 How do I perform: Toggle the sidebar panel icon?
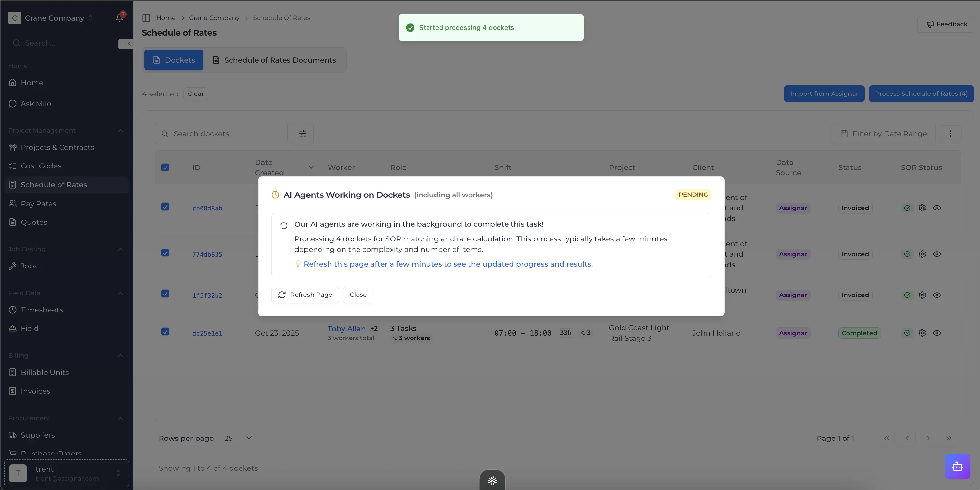[x=146, y=18]
